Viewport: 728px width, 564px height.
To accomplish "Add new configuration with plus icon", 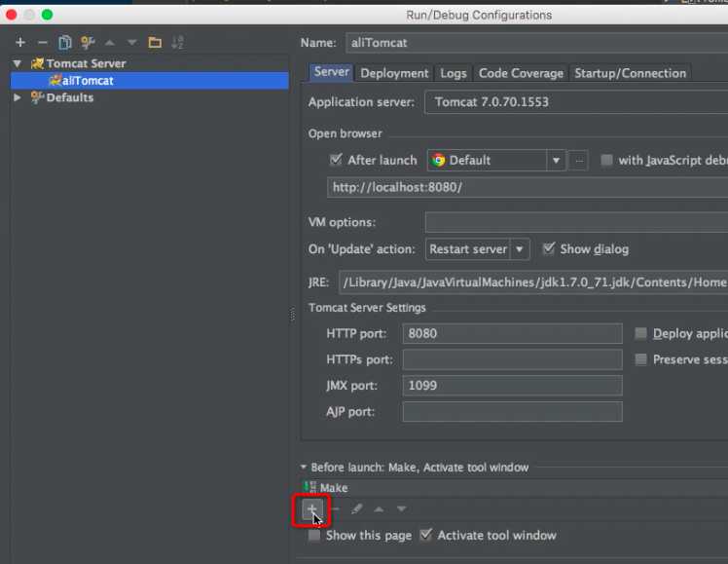I will [20, 42].
